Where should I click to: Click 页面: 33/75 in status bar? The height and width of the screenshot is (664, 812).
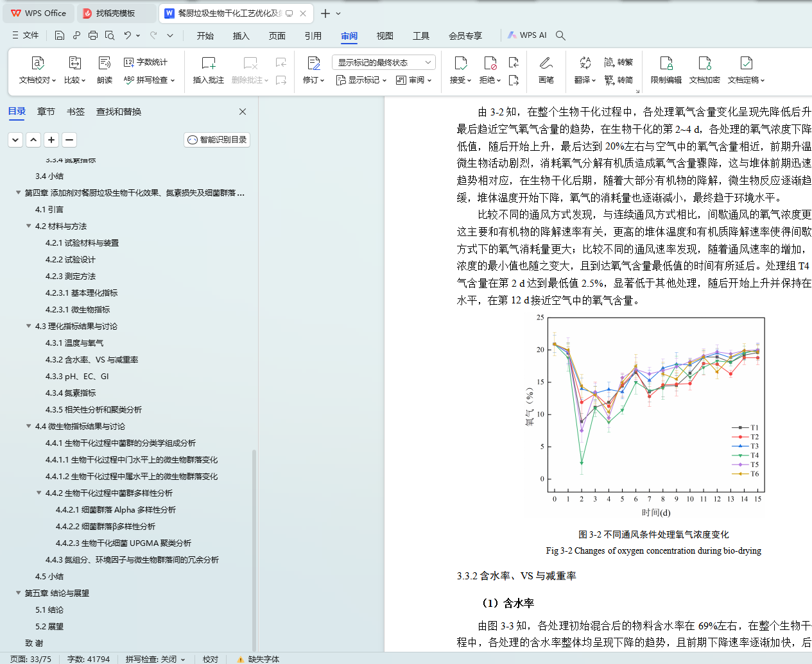pos(31,659)
